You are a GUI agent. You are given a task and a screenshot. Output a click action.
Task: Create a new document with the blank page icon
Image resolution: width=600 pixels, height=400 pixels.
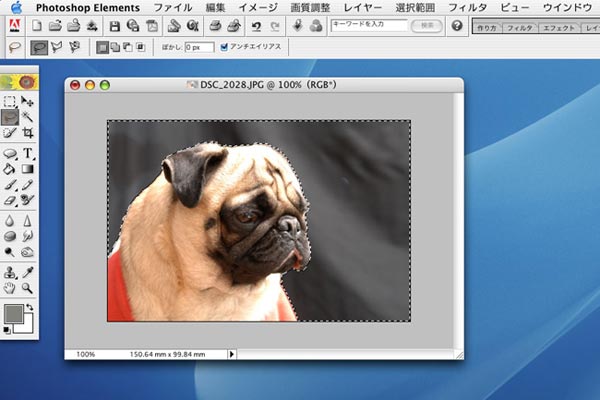pyautogui.click(x=37, y=26)
